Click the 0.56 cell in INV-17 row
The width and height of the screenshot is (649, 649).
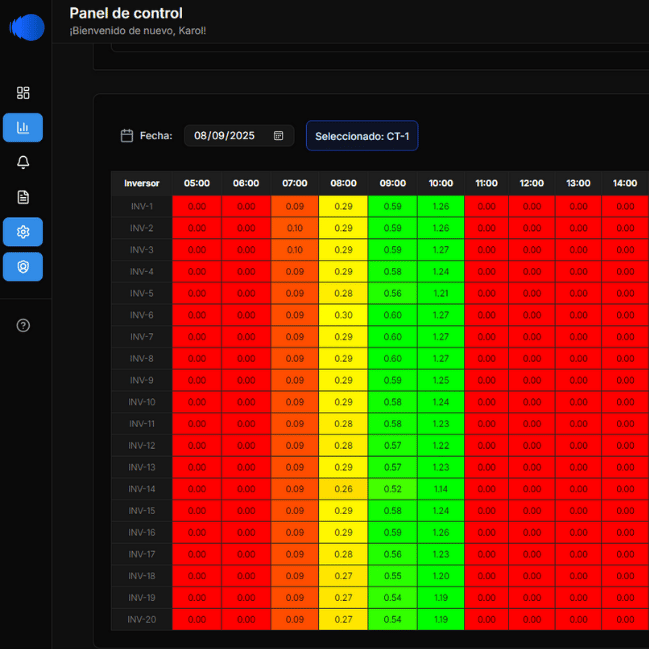tap(393, 554)
